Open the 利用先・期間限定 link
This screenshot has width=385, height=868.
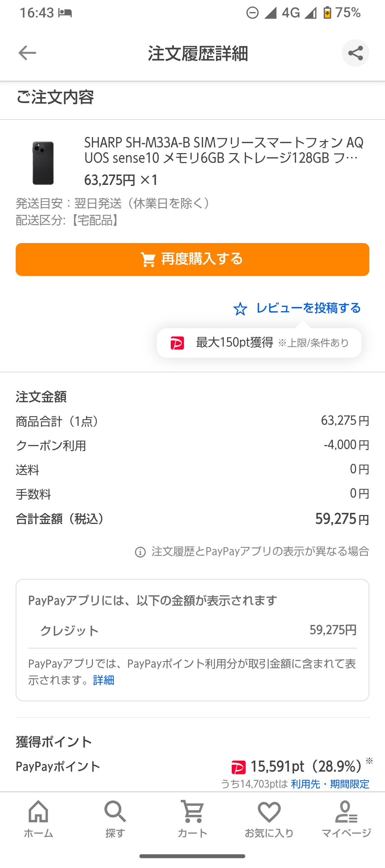click(330, 784)
